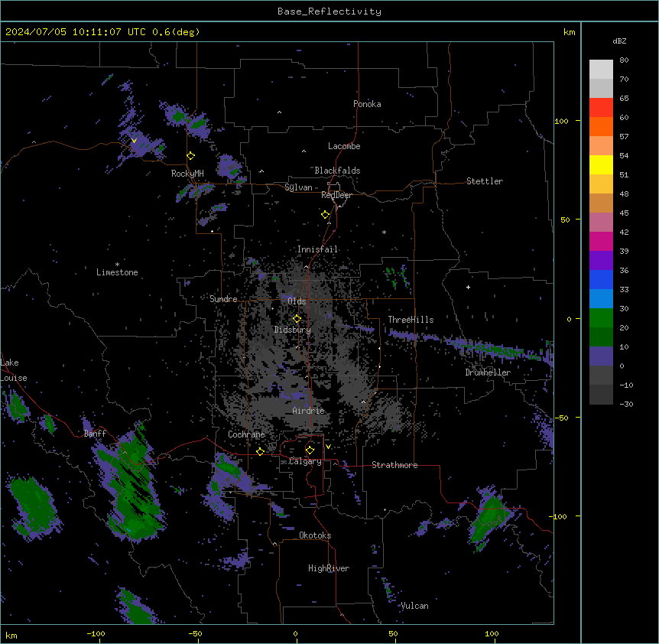This screenshot has height=644, width=659.
Task: Select the Drumheller label
Action: tap(488, 372)
